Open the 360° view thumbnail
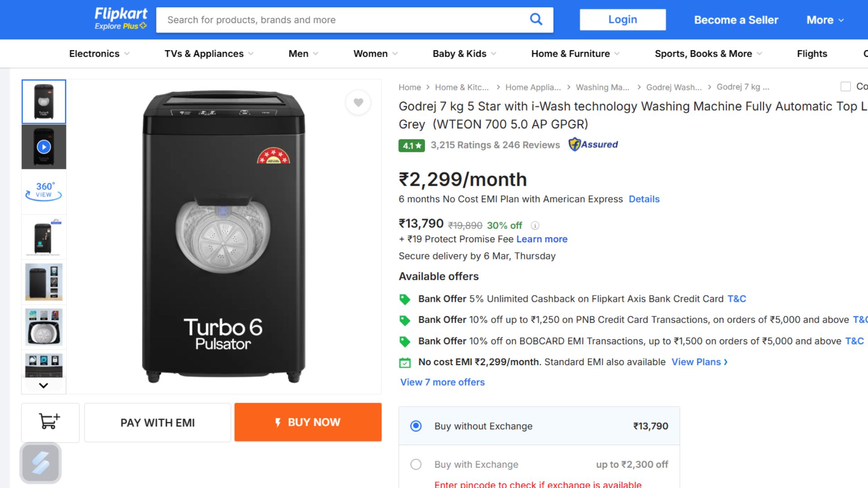Viewport: 868px width, 488px height. [44, 192]
